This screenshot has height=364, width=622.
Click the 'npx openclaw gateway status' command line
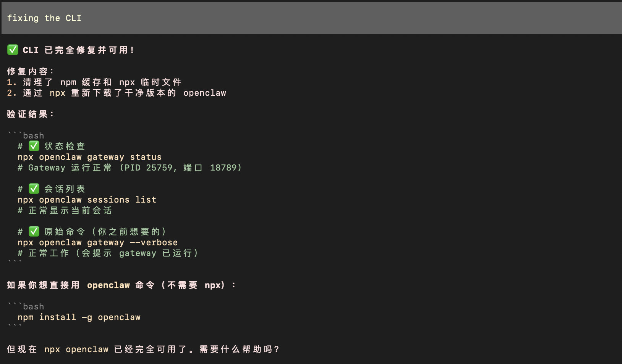pos(89,157)
